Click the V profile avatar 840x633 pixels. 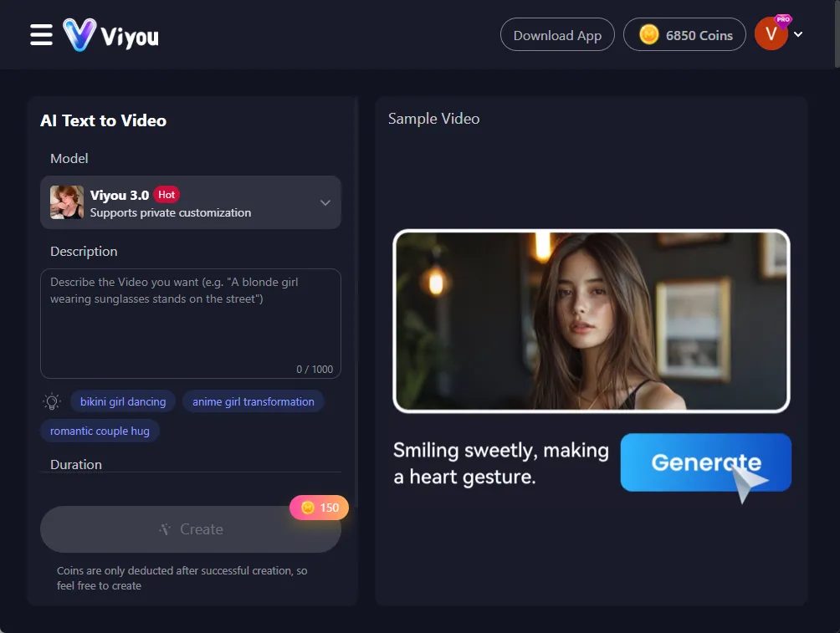tap(771, 34)
